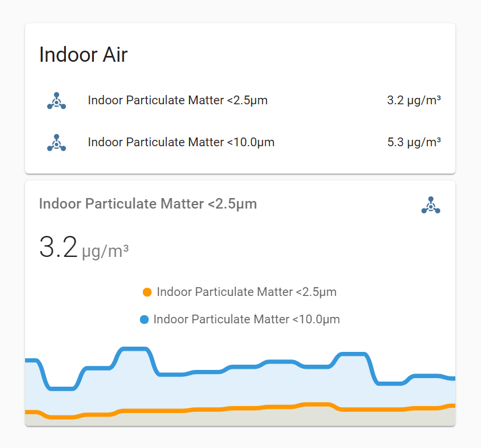The image size is (481, 448).
Task: Click the blue legend dot for <10.0µm
Action: point(144,320)
